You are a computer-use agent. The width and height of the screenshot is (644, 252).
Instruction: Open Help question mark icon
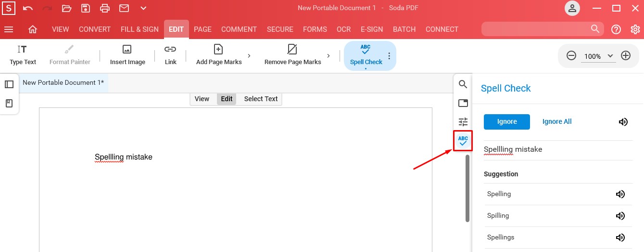[x=616, y=29]
